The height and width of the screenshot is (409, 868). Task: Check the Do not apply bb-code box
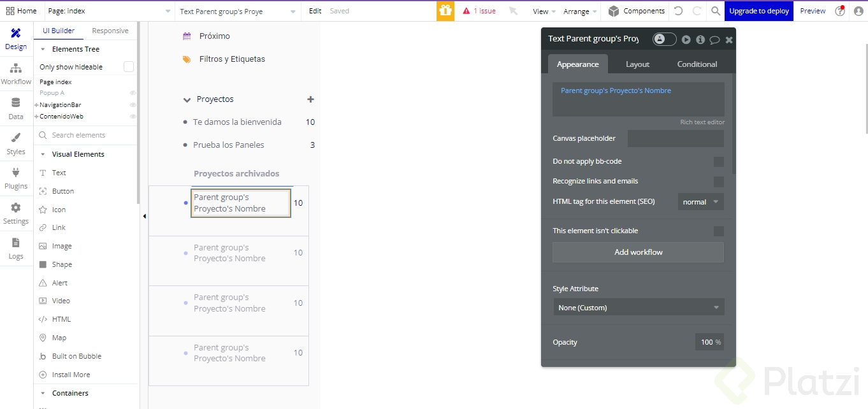[718, 162]
